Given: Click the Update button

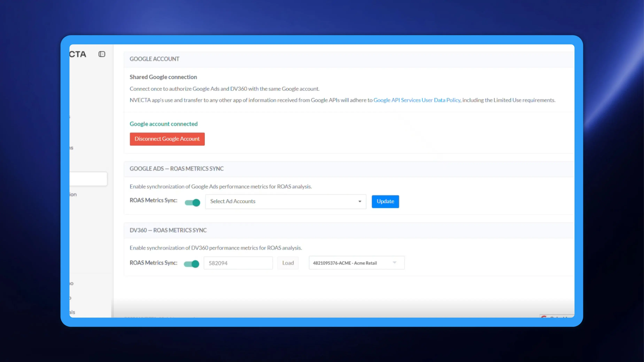Looking at the screenshot, I should point(385,201).
